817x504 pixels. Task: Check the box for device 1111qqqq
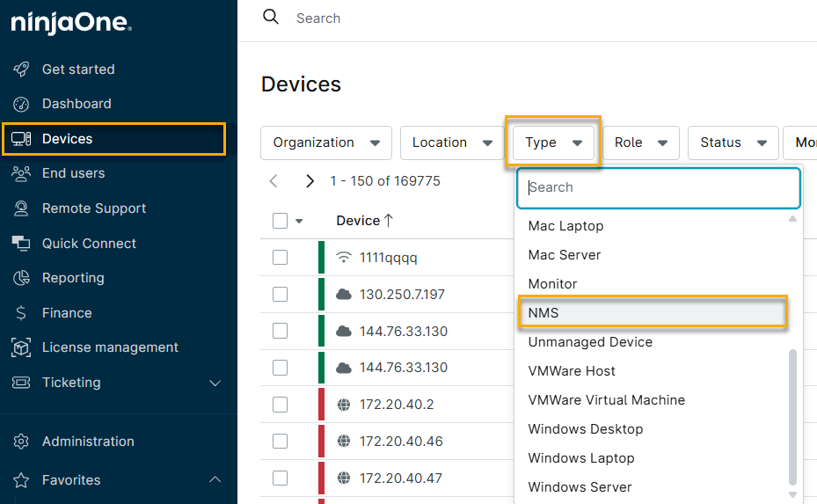click(280, 257)
